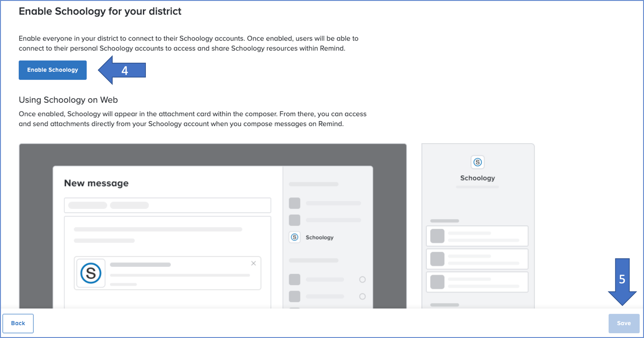Click the large Schoology logo in the message attachment
Screen dimensions: 644x338
(91, 273)
